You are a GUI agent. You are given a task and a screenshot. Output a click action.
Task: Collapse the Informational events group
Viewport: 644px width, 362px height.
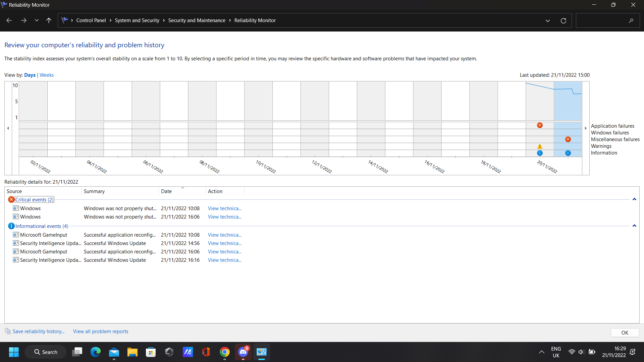[x=634, y=226]
